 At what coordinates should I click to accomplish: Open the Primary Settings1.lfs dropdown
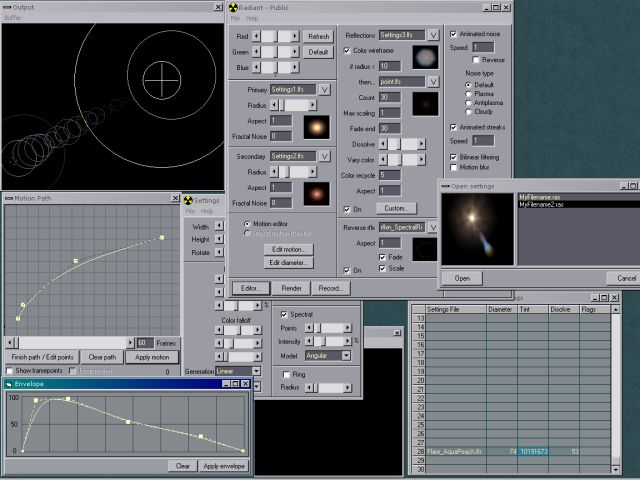[x=325, y=90]
